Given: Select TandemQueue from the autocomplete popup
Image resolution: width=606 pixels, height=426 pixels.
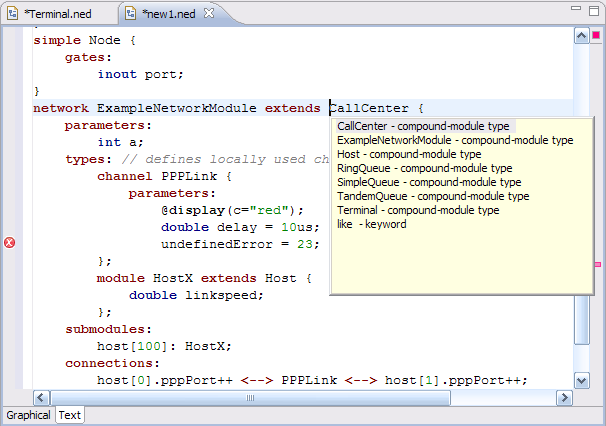Looking at the screenshot, I should [433, 196].
